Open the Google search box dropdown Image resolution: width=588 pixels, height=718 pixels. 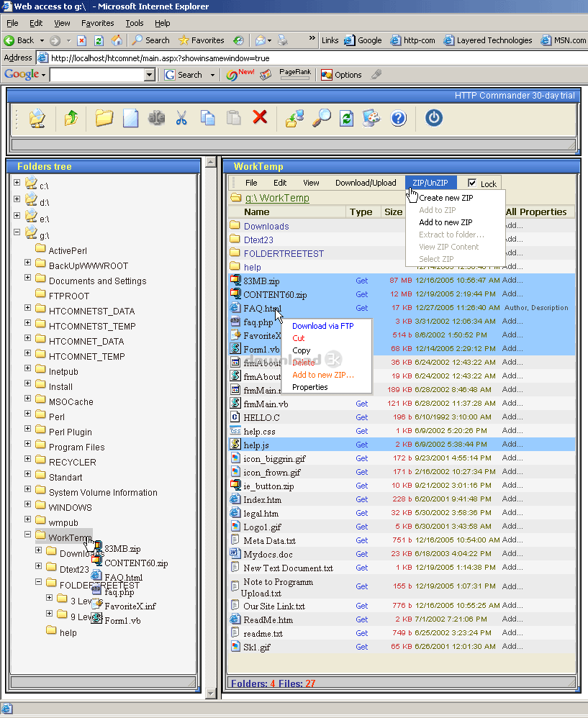tap(149, 75)
